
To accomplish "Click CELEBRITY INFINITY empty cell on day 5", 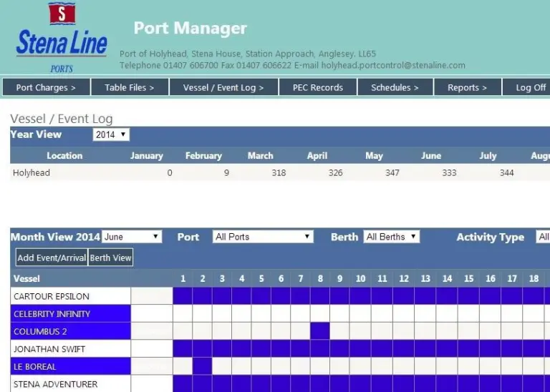I will point(261,313).
